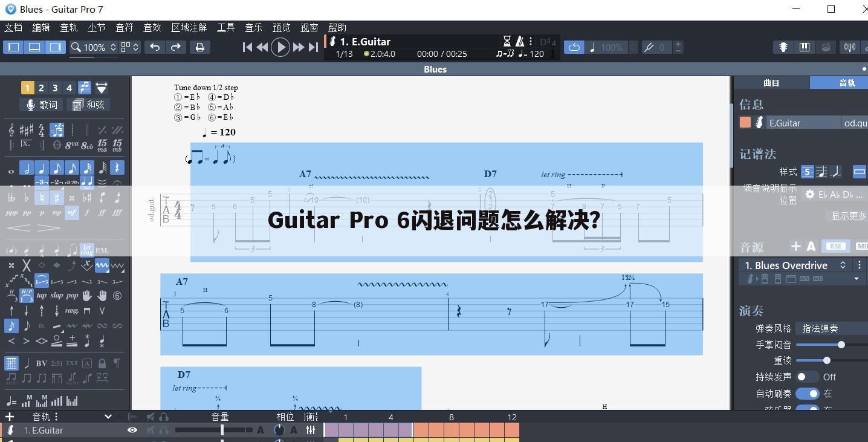Image resolution: width=868 pixels, height=442 pixels.
Task: Open the zoom 100% dropdown
Action: tap(94, 47)
